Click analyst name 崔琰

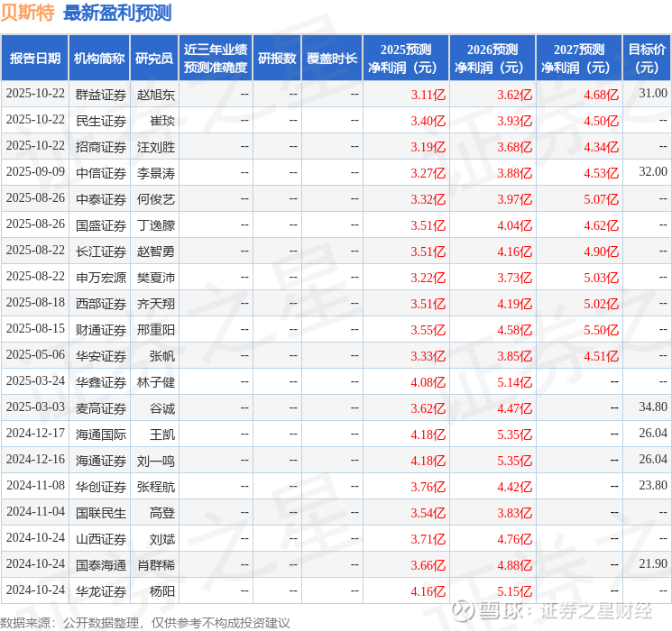click(x=162, y=121)
